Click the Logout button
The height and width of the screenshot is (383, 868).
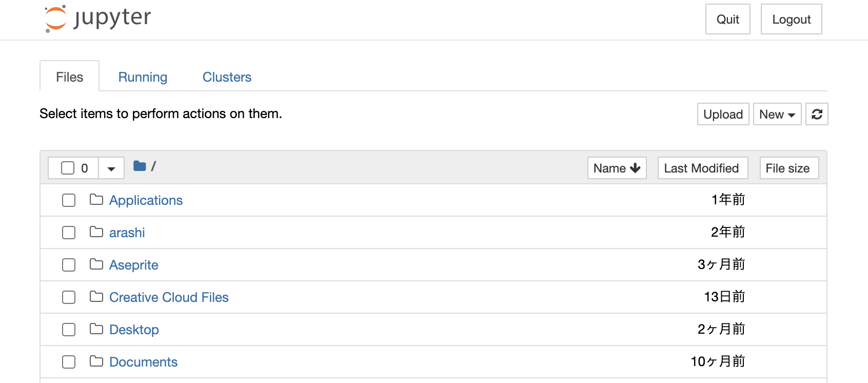(791, 19)
